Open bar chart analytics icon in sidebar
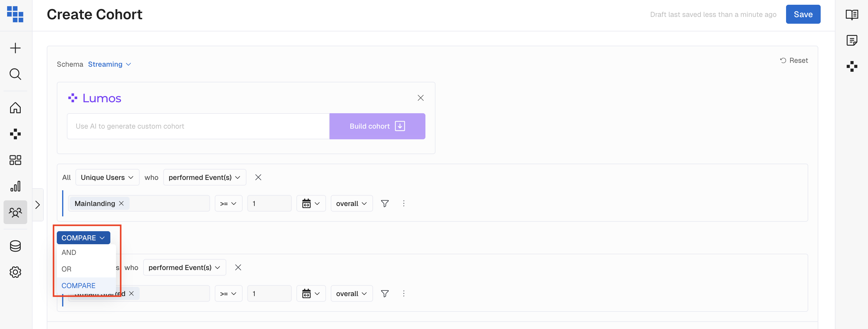This screenshot has width=868, height=329. (x=15, y=186)
